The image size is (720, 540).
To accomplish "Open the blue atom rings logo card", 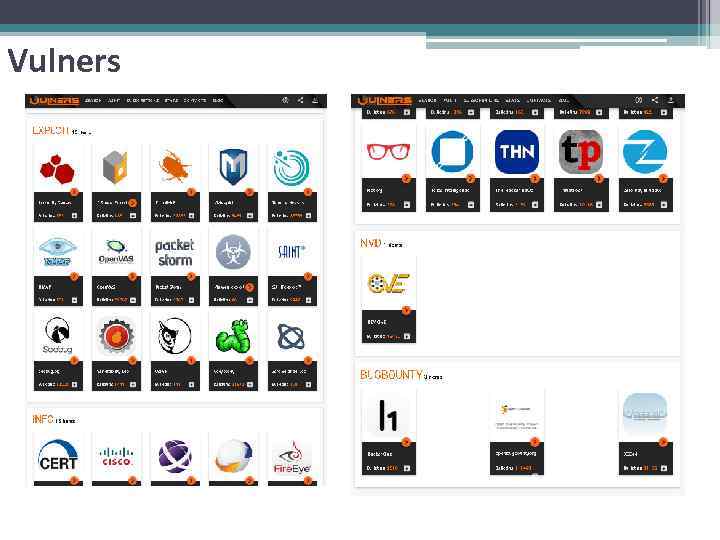I will coord(292,352).
